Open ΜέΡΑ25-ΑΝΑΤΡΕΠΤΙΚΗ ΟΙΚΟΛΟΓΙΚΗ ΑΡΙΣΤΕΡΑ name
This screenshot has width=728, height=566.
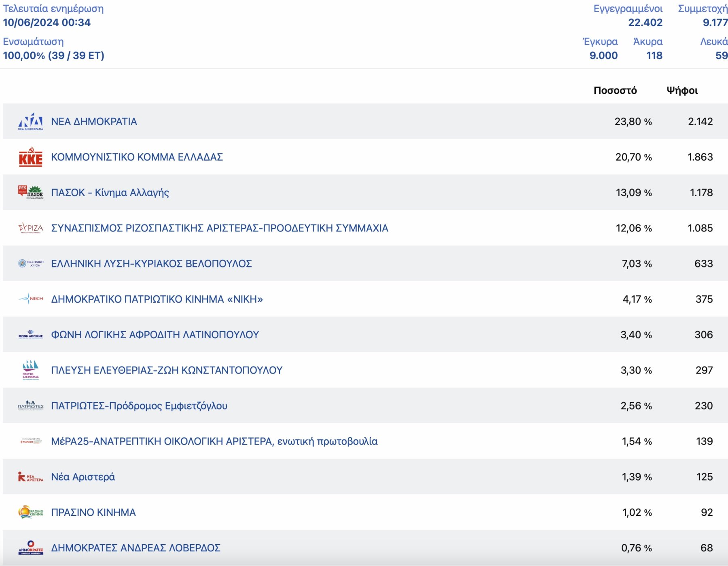click(x=214, y=441)
